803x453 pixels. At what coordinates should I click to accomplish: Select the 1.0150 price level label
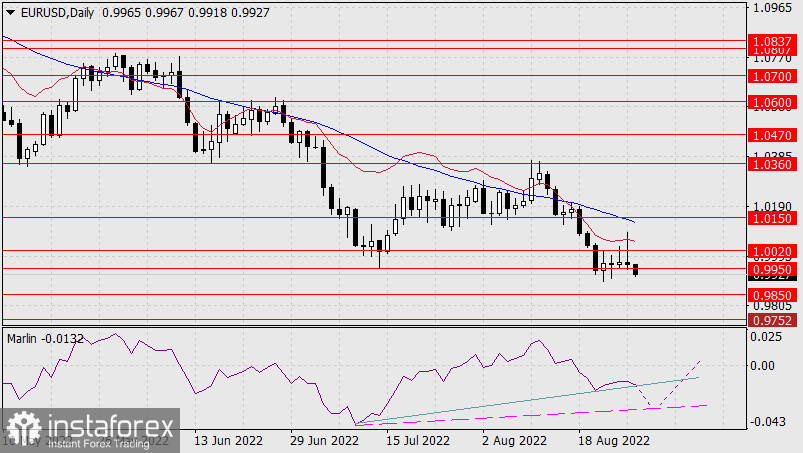[772, 219]
